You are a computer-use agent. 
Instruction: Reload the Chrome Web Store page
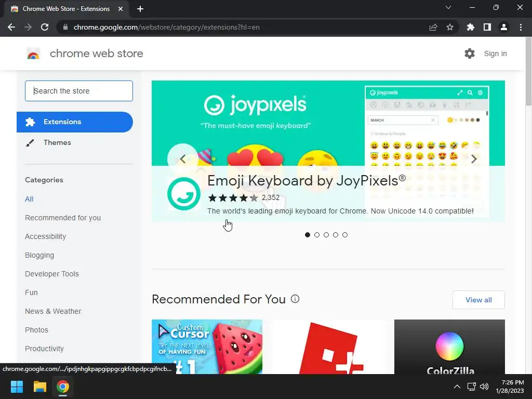pos(45,27)
